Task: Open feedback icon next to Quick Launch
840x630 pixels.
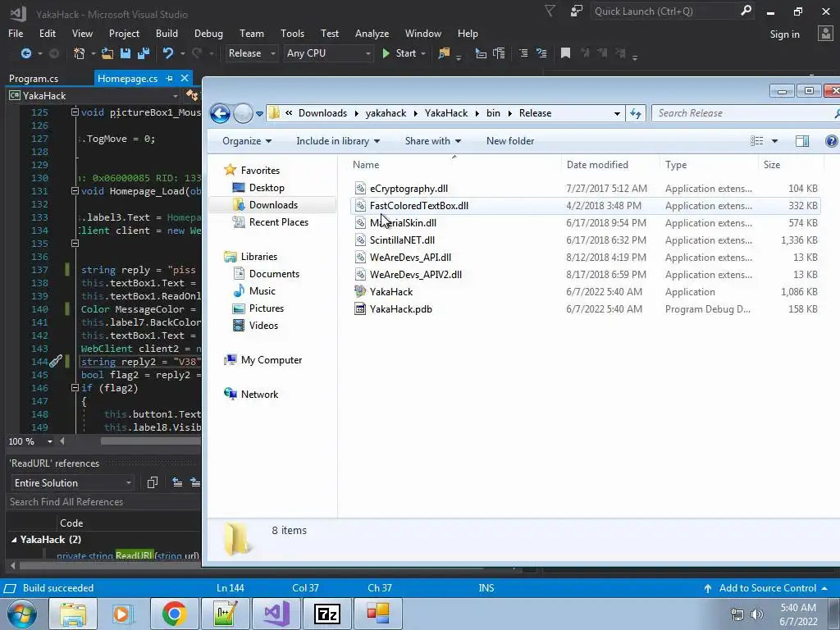Action: [577, 11]
